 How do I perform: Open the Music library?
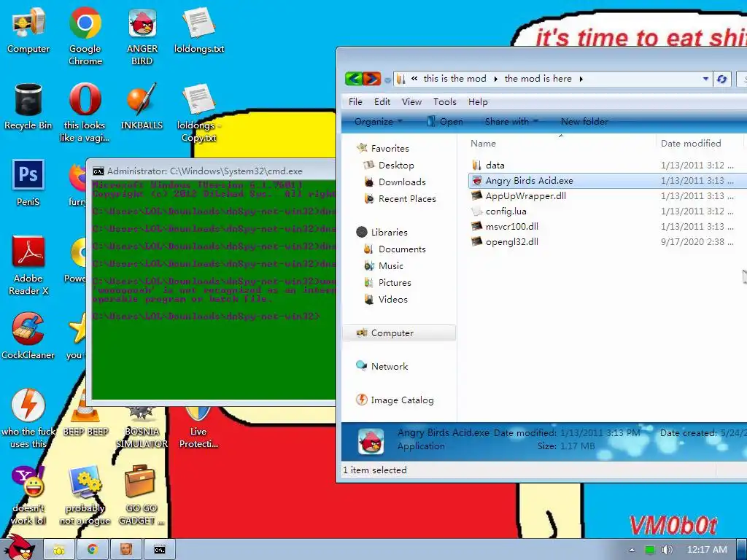click(384, 265)
